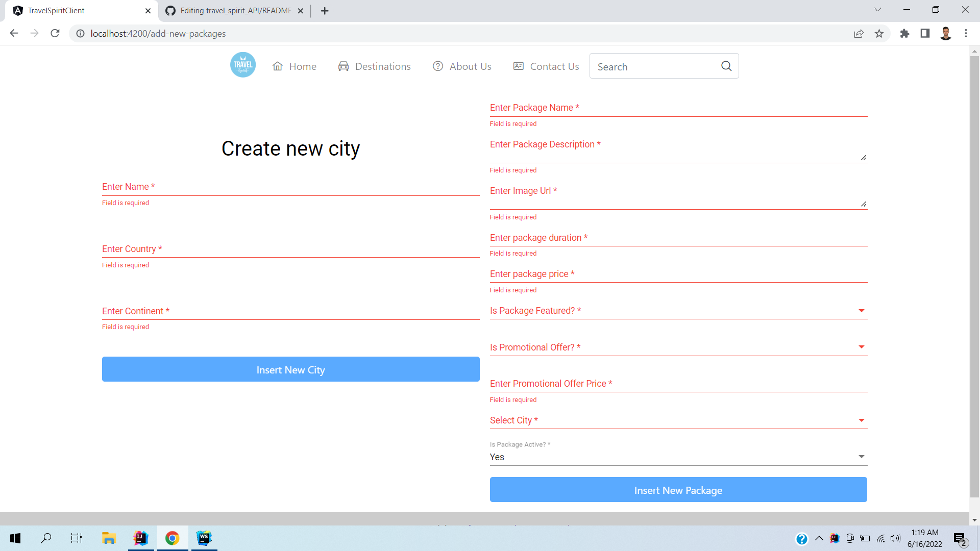Toggle the browser side panel icon
Viewport: 980px width, 551px height.
(925, 34)
